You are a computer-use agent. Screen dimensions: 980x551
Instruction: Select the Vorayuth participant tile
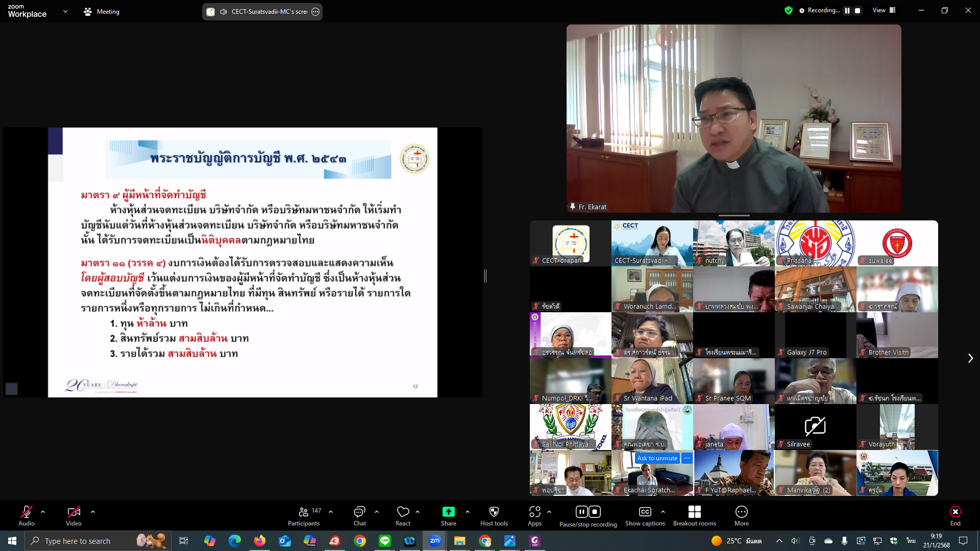coord(897,427)
